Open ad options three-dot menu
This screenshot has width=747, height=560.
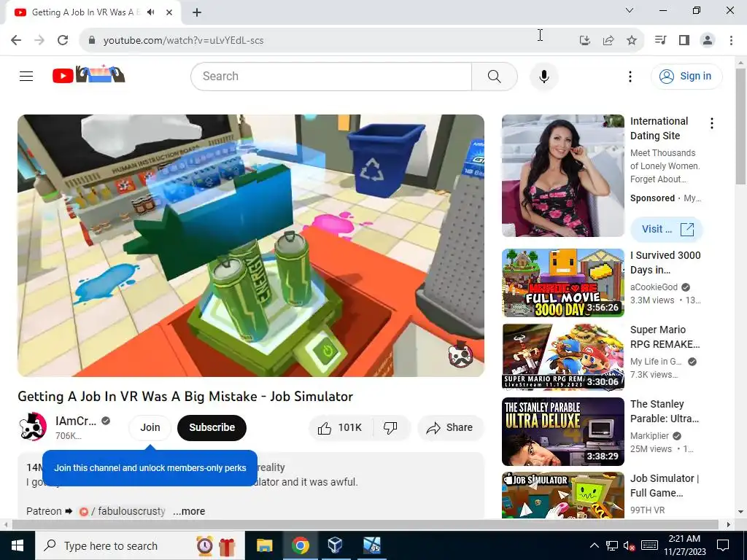[x=712, y=123]
